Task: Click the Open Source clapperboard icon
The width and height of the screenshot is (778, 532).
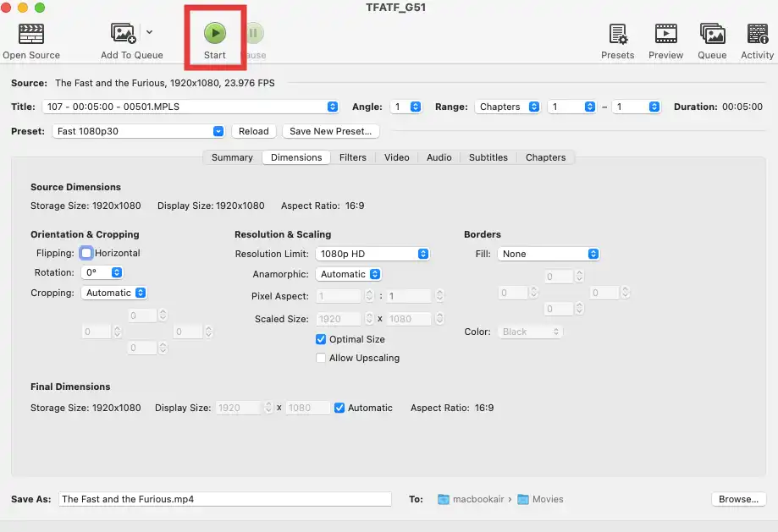Action: point(31,34)
